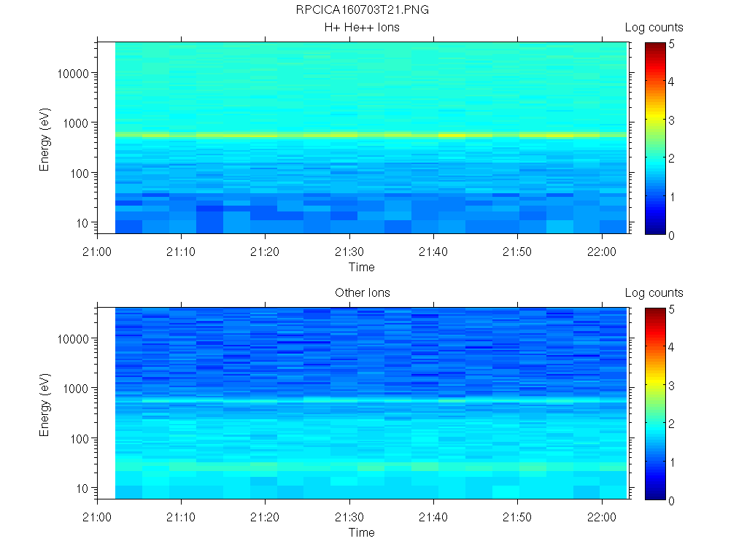
Task: Click the 22:00 tick label on the Other Ions plot
Action: tap(602, 517)
